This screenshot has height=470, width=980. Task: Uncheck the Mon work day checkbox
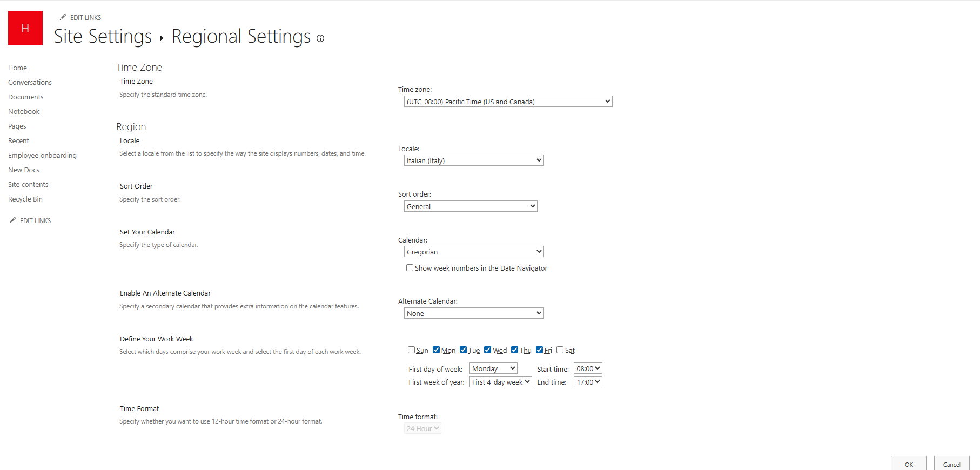pyautogui.click(x=436, y=350)
